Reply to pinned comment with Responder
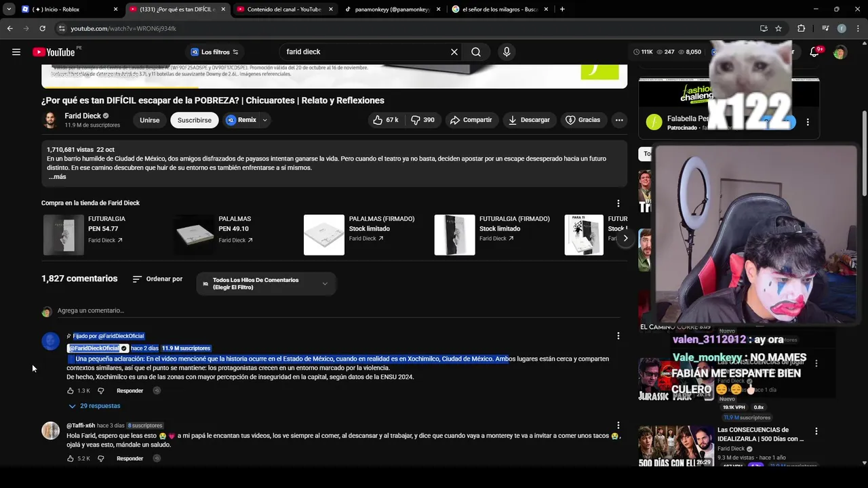Screen dimensions: 868x488 [130, 391]
